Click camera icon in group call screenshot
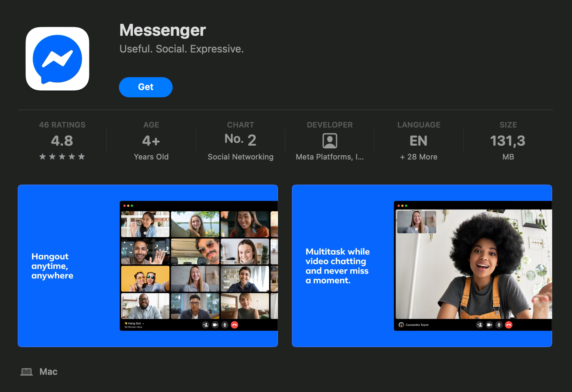This screenshot has width=572, height=392. click(x=215, y=325)
